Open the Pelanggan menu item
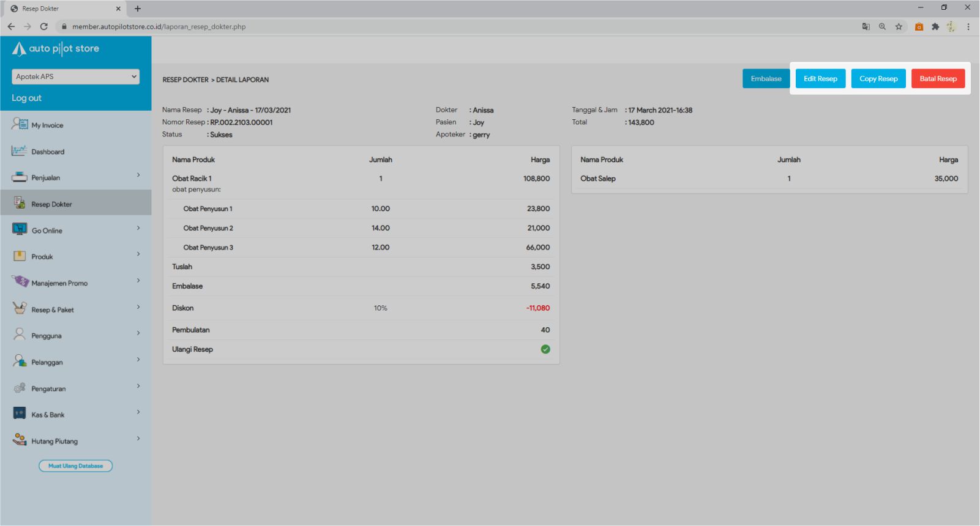This screenshot has width=980, height=526. (x=47, y=362)
